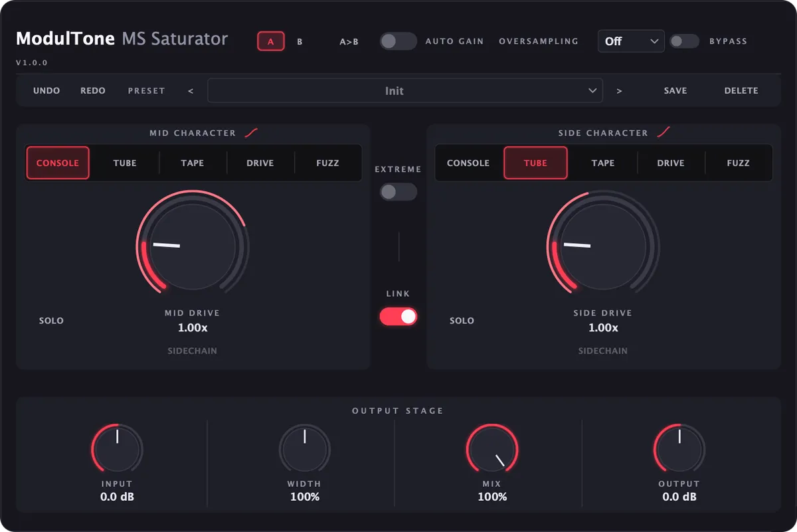Toggle the Bypass switch
The image size is (797, 532).
pos(684,41)
